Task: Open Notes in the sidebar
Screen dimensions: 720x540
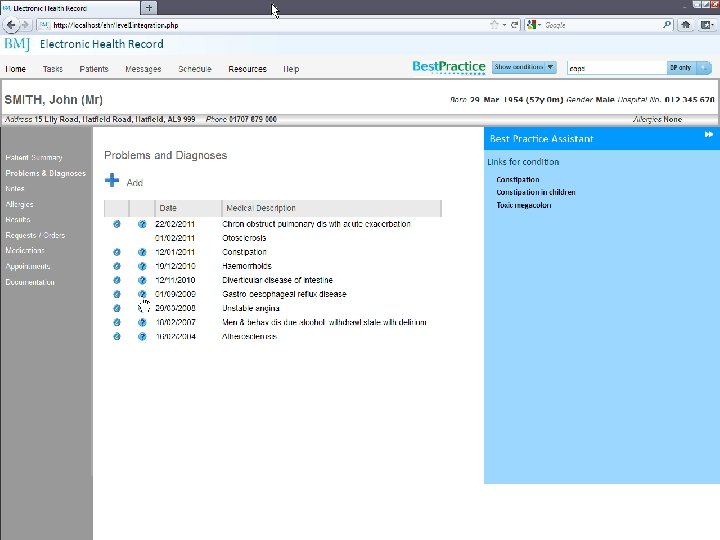Action: click(15, 189)
